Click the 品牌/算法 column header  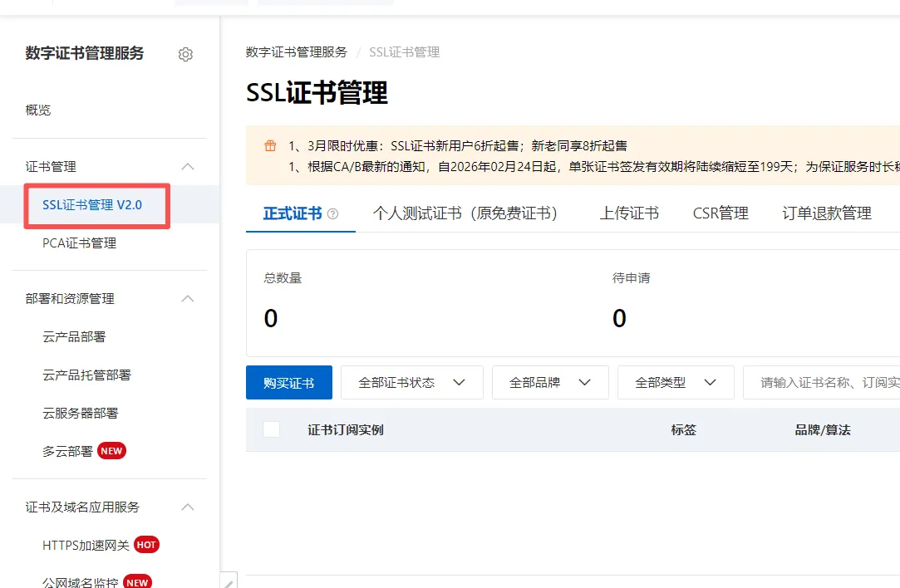[x=823, y=429]
